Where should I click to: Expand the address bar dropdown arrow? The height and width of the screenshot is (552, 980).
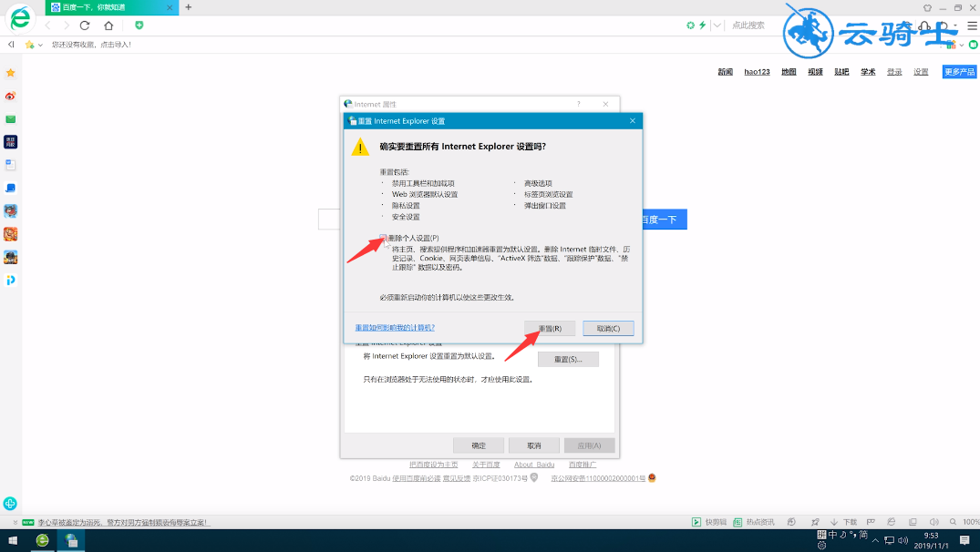pos(717,25)
